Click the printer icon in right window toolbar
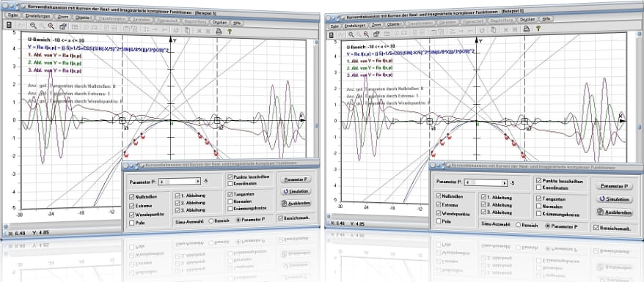The width and height of the screenshot is (644, 282). [526, 29]
